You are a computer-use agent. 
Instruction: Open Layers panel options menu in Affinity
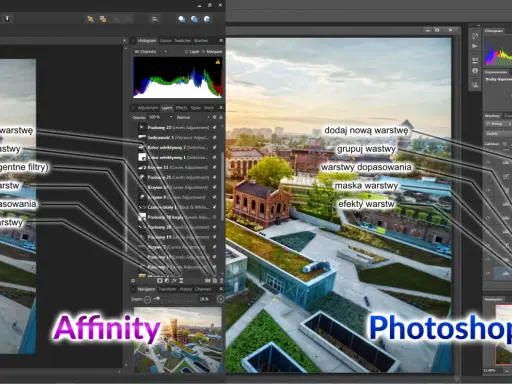pos(221,108)
